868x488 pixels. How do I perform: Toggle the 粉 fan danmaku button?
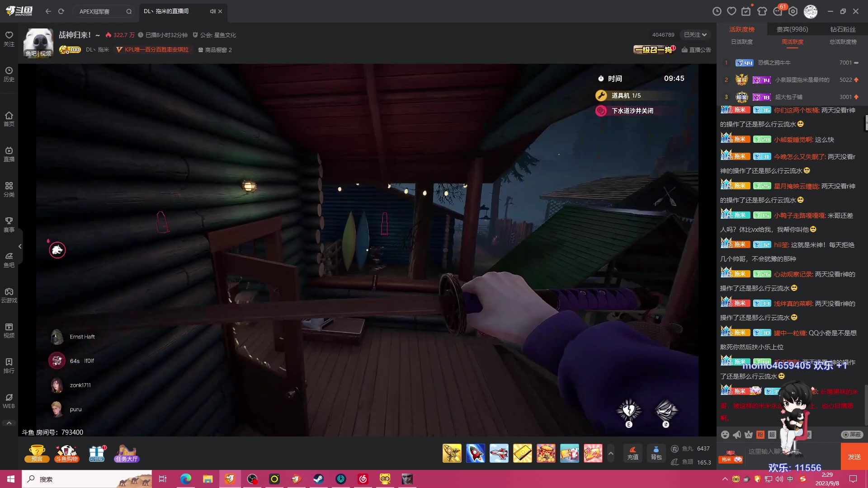point(760,434)
